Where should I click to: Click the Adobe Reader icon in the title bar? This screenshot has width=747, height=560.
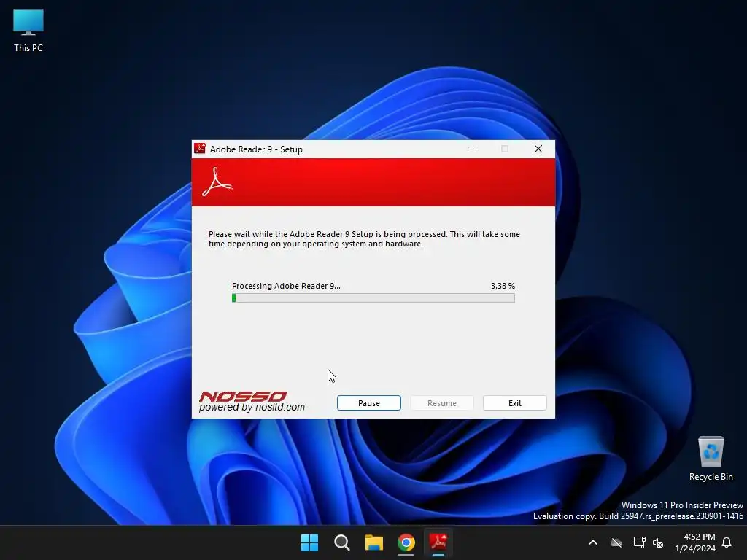pyautogui.click(x=200, y=149)
